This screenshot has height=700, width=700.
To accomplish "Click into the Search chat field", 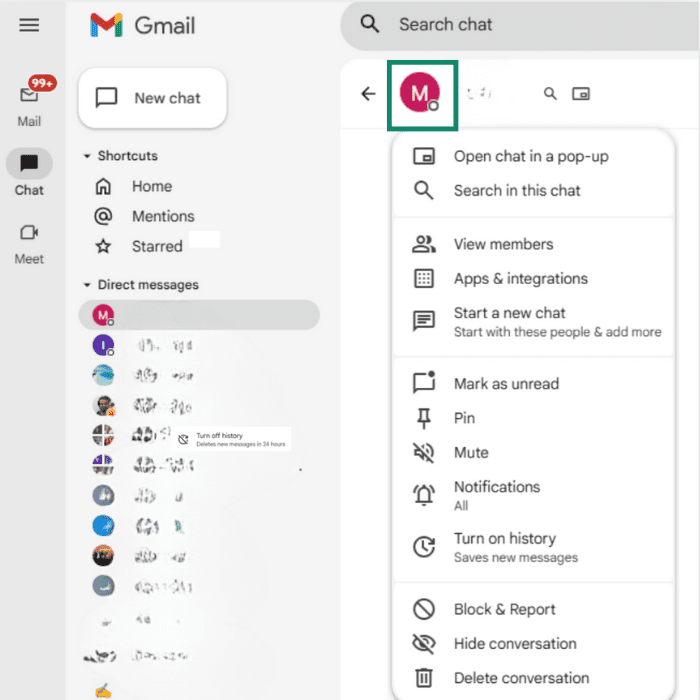I will coord(520,25).
